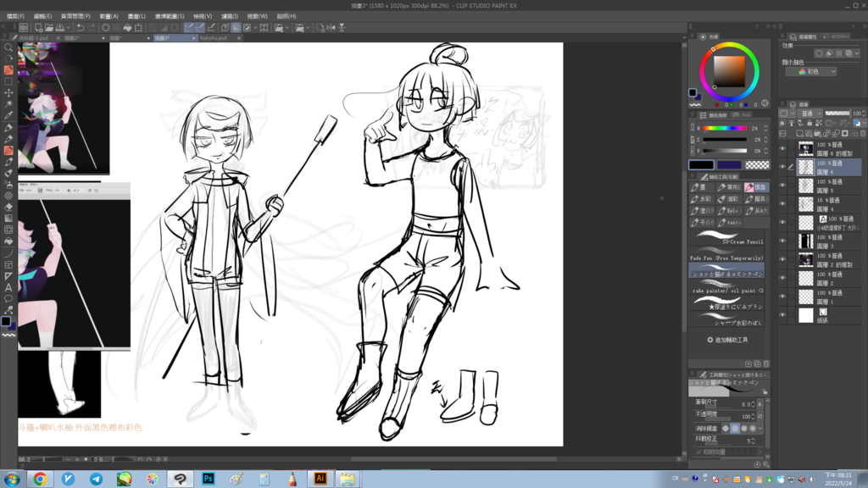Select the Fade Pen (Free Temporarily) brush

click(726, 254)
